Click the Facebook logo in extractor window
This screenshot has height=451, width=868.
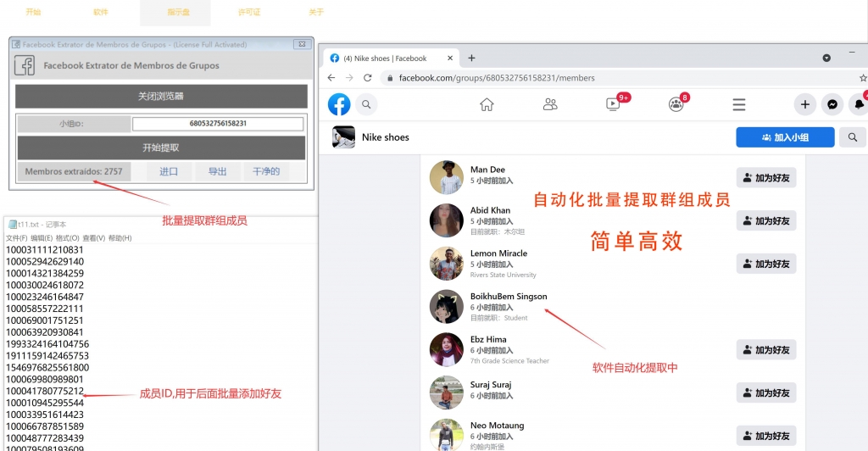25,65
